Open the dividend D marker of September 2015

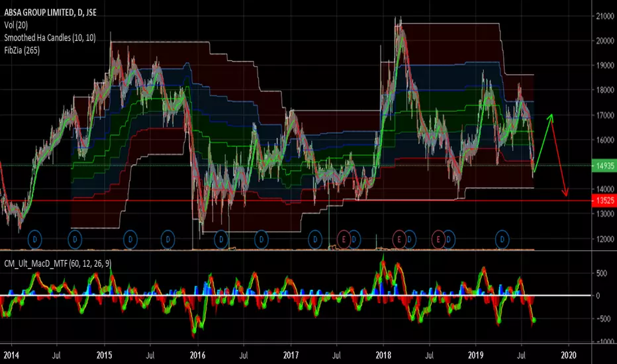click(168, 240)
